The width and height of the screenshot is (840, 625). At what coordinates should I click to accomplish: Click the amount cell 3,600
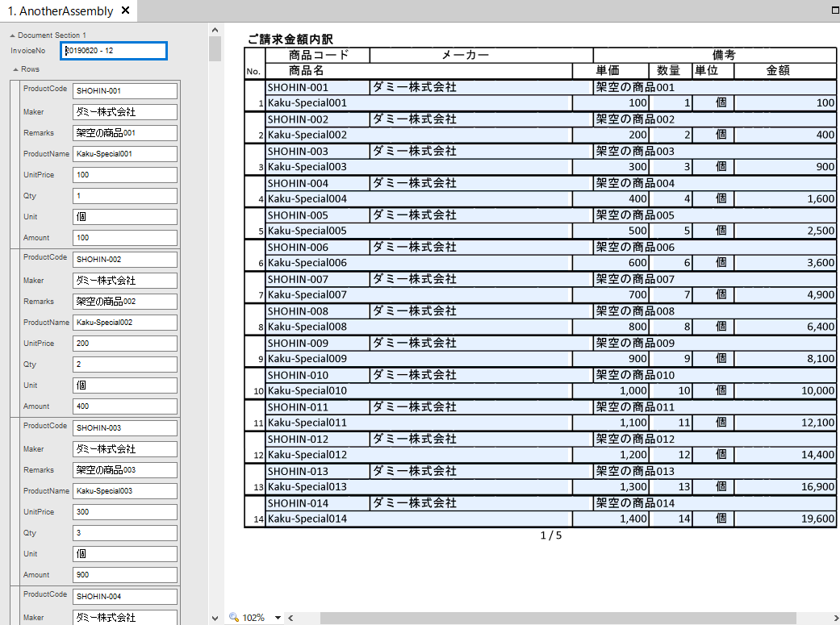(785, 262)
